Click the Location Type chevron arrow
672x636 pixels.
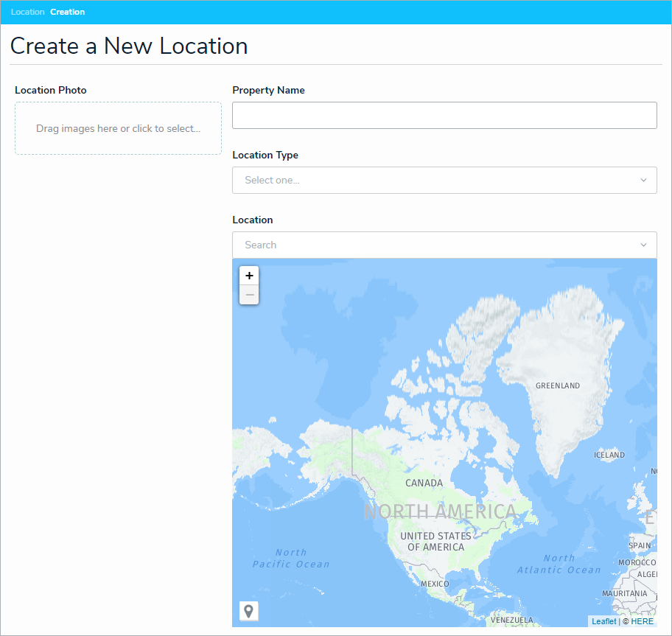[643, 181]
